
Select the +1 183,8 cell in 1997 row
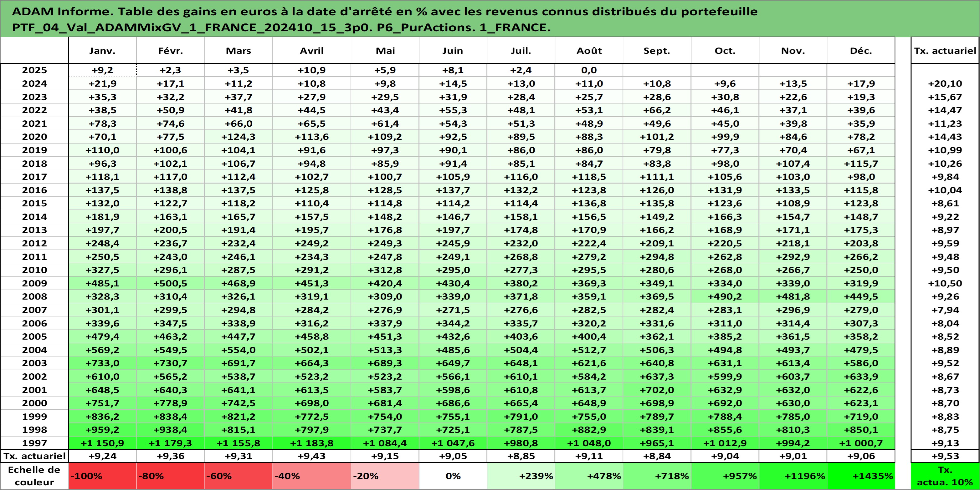coord(311,443)
